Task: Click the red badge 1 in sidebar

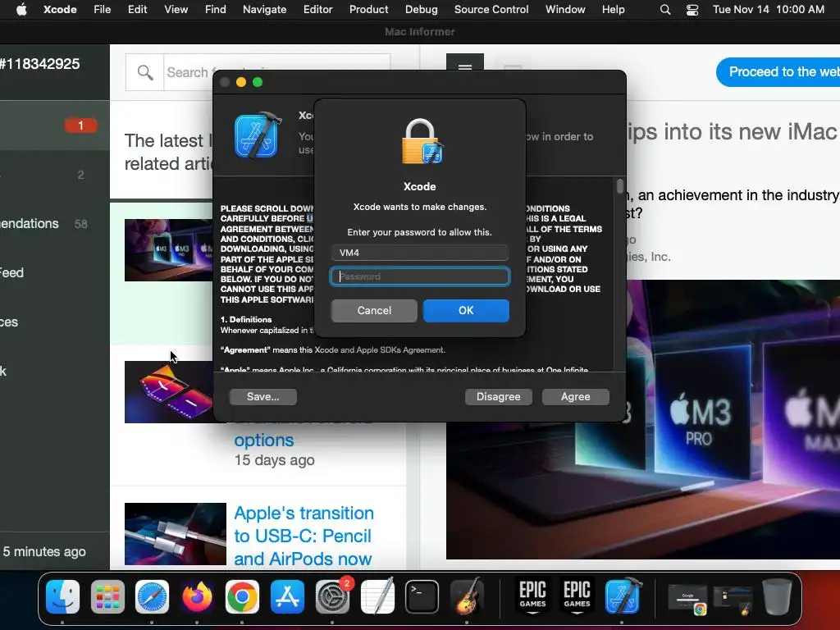Action: pyautogui.click(x=81, y=126)
